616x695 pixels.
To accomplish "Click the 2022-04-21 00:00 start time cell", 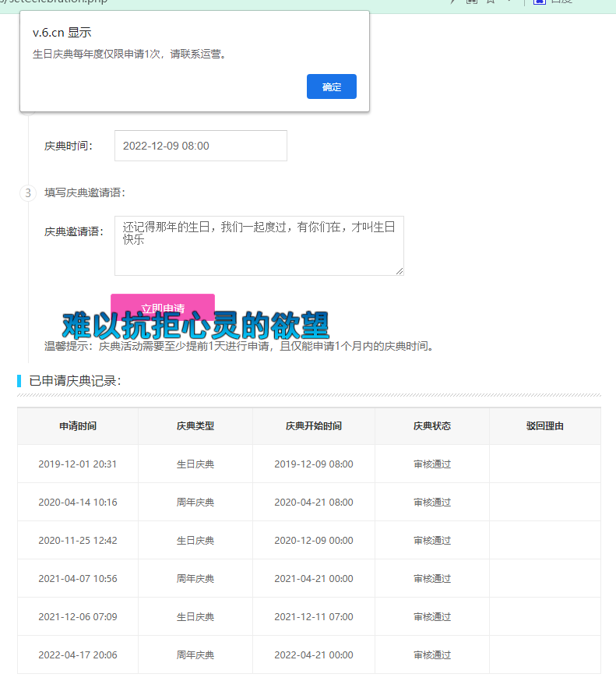I will [314, 654].
